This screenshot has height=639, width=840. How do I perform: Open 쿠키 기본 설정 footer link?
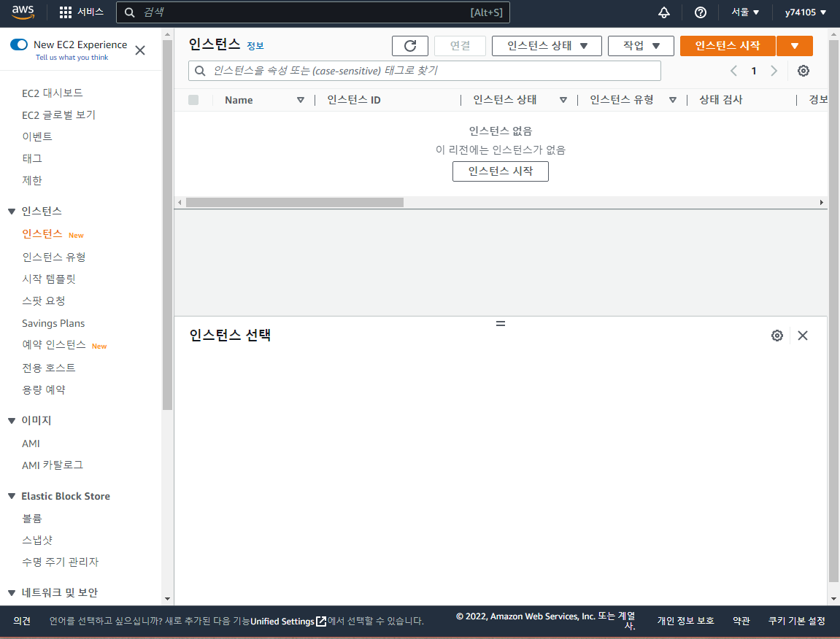coord(797,621)
